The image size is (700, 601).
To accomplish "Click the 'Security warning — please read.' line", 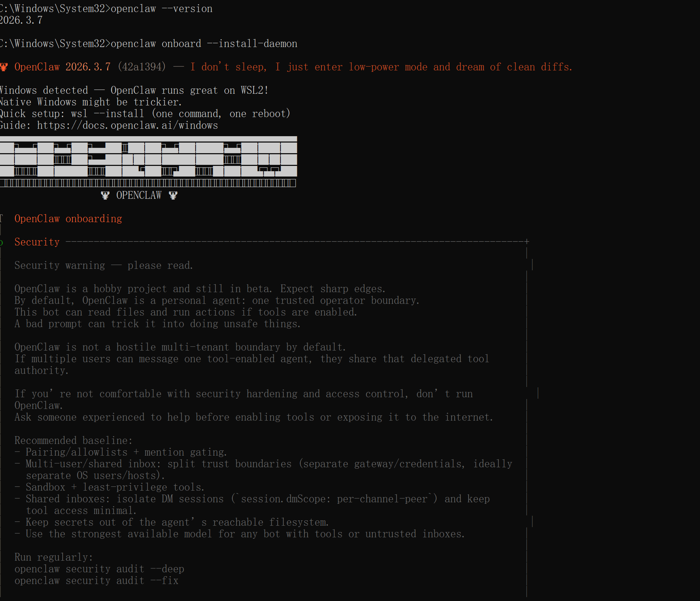I will tap(104, 265).
